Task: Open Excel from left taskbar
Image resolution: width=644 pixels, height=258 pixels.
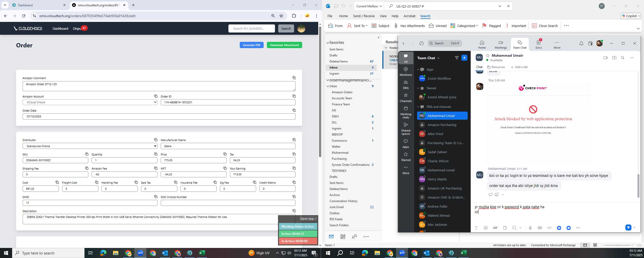Action: [202, 253]
